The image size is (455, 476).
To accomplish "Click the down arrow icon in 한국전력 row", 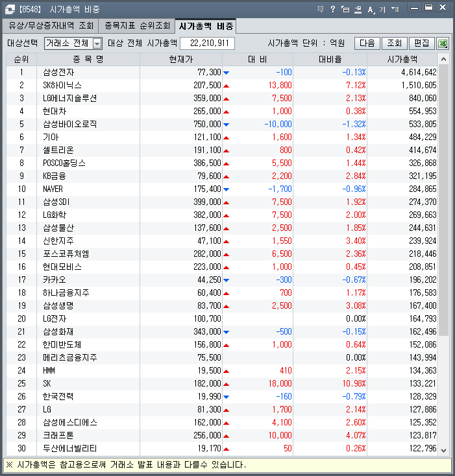I will [x=227, y=397].
